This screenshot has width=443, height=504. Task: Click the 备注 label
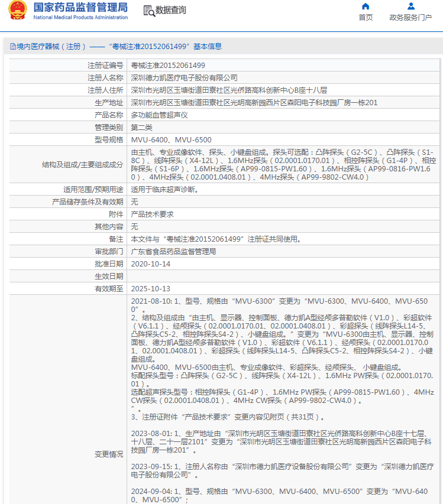pyautogui.click(x=116, y=239)
